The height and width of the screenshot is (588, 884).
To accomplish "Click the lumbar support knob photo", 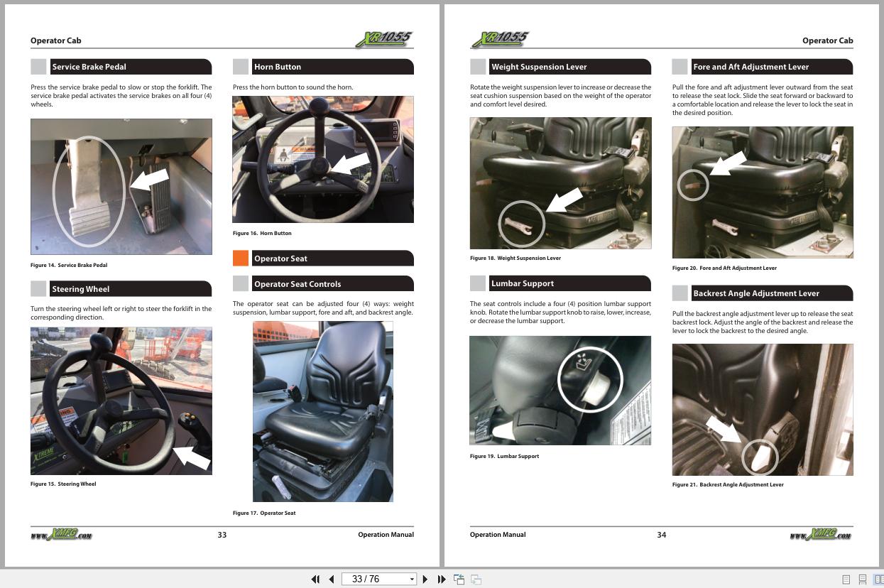I will (561, 391).
